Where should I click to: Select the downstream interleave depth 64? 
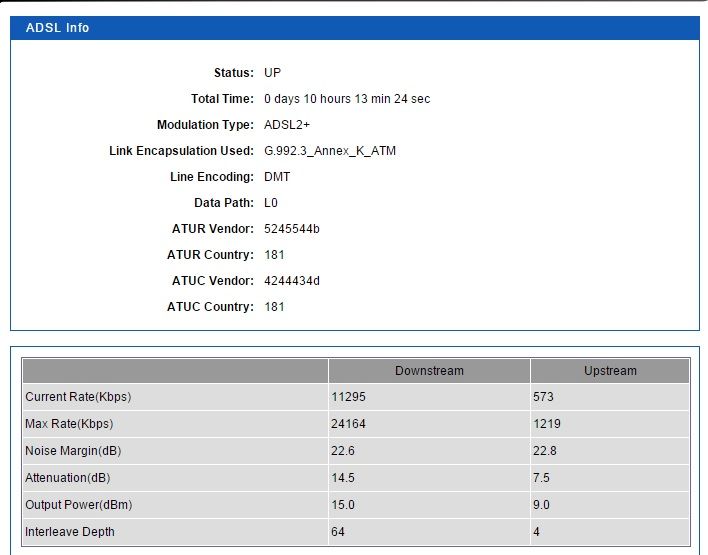338,532
